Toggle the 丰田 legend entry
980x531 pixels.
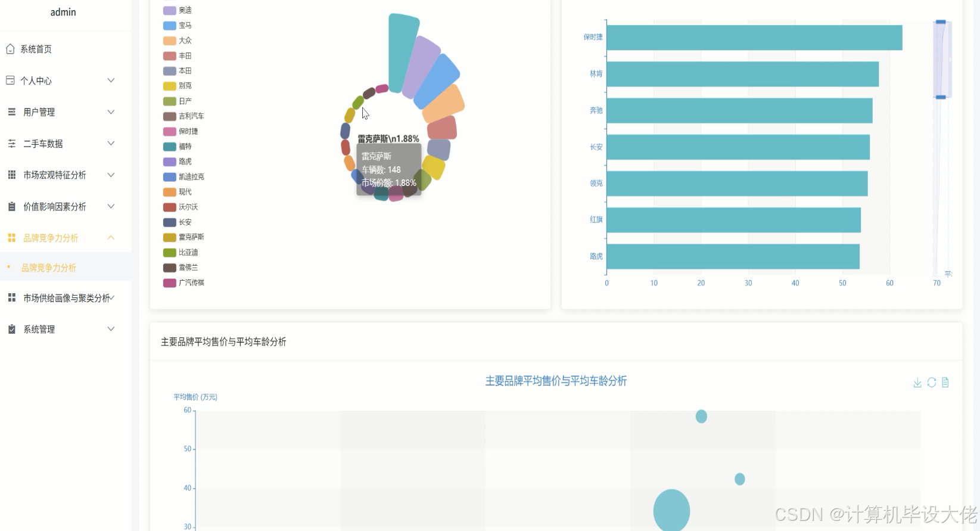178,56
